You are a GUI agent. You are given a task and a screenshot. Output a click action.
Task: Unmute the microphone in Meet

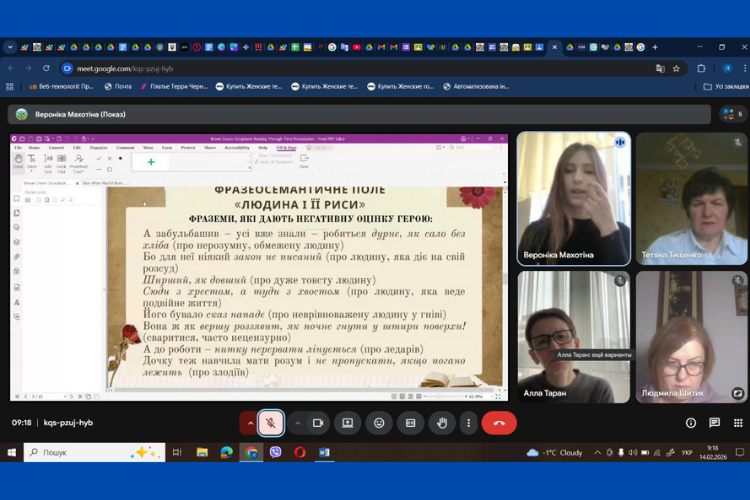point(270,423)
